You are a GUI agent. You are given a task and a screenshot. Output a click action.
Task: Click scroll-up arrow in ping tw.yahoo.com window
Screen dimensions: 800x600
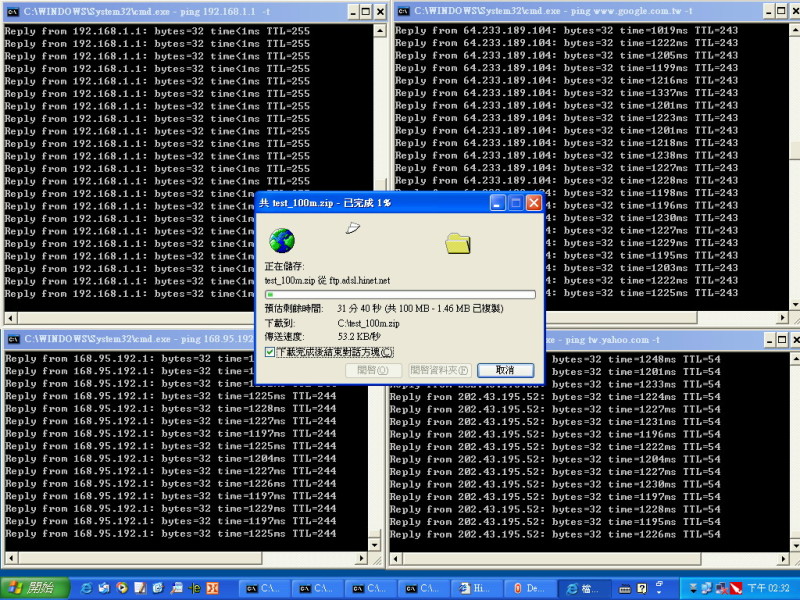tap(795, 359)
